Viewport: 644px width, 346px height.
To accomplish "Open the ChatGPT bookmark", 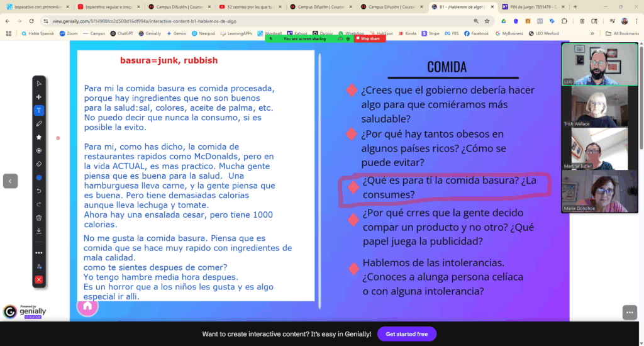I will 121,34.
